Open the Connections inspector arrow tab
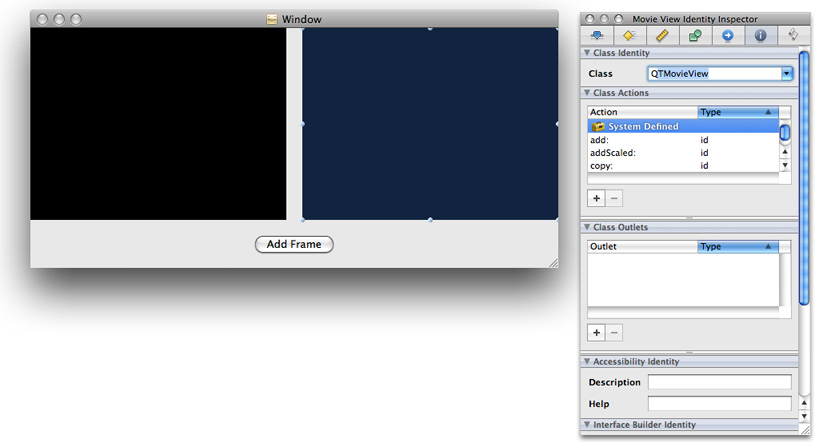The image size is (815, 443). pyautogui.click(x=728, y=35)
